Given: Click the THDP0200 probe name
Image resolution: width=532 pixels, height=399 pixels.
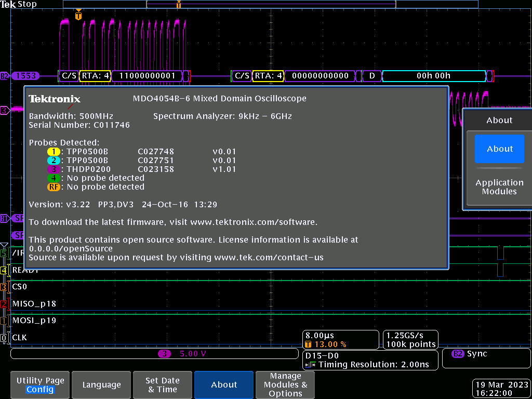Looking at the screenshot, I should [x=88, y=169].
